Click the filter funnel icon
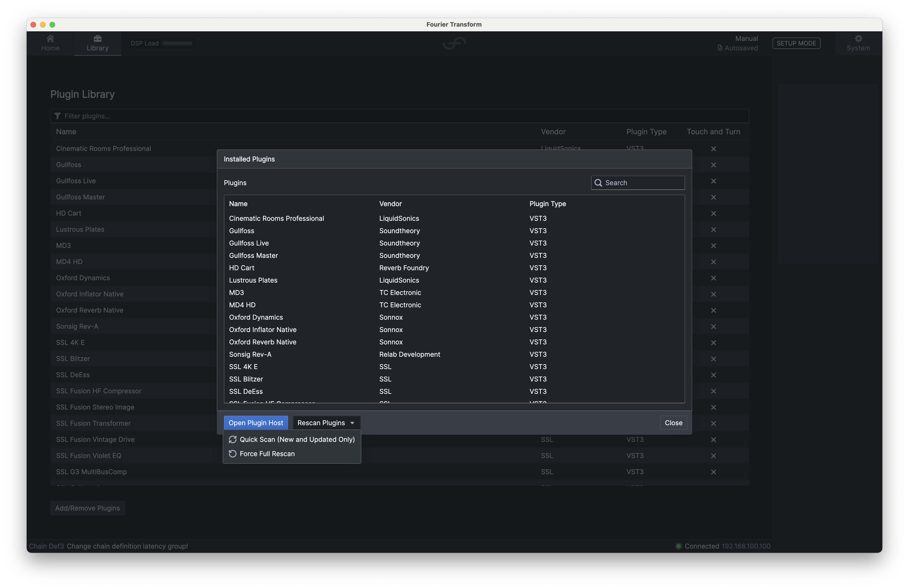The image size is (909, 588). [x=58, y=116]
